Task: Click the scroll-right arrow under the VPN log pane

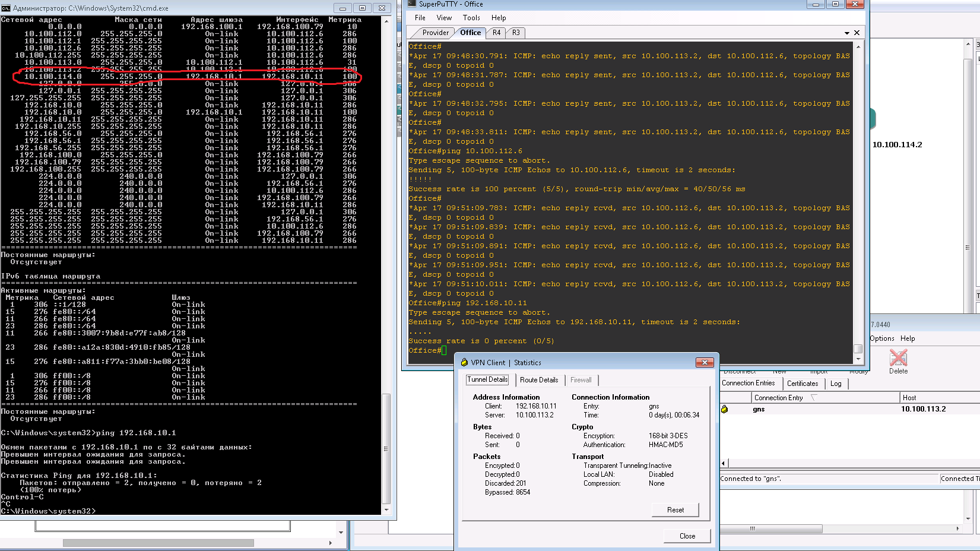Action: tap(957, 528)
